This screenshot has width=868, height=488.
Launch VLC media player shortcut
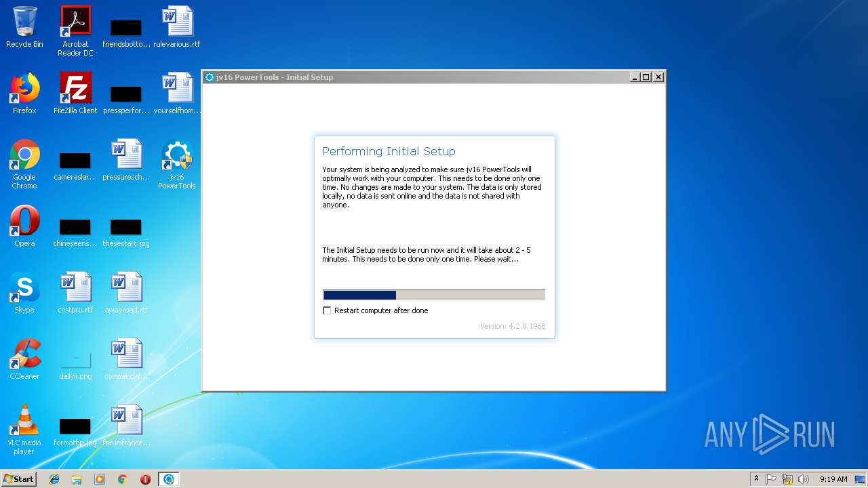coord(24,430)
